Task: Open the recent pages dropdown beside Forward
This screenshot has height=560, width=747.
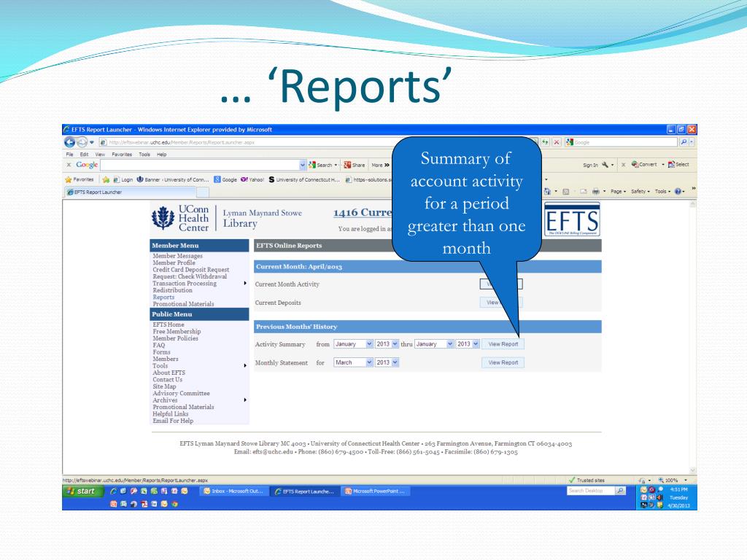Action: (x=92, y=142)
